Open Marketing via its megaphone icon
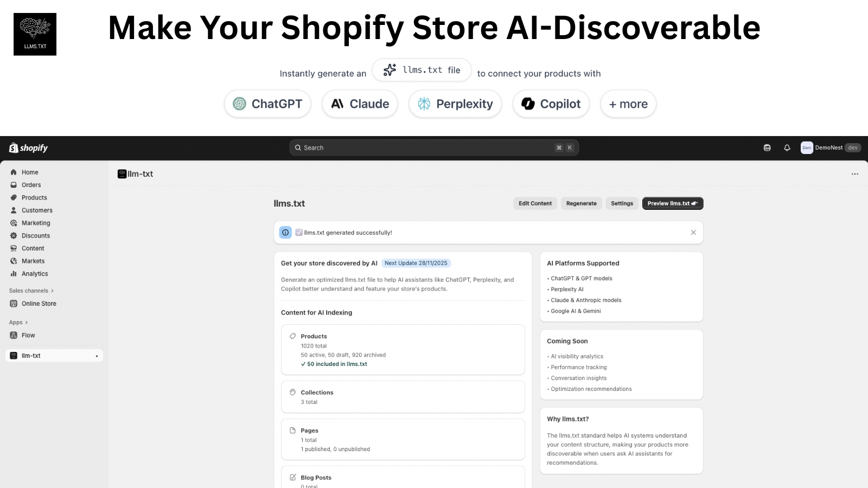Viewport: 868px width, 488px height. 13,223
